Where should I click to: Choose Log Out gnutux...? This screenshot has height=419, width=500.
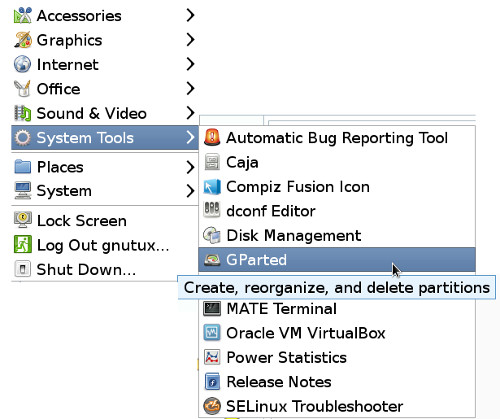click(105, 245)
